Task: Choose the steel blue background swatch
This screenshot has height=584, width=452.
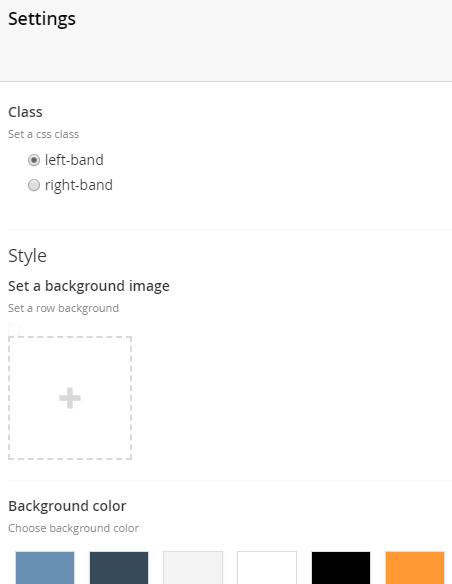Action: click(45, 568)
